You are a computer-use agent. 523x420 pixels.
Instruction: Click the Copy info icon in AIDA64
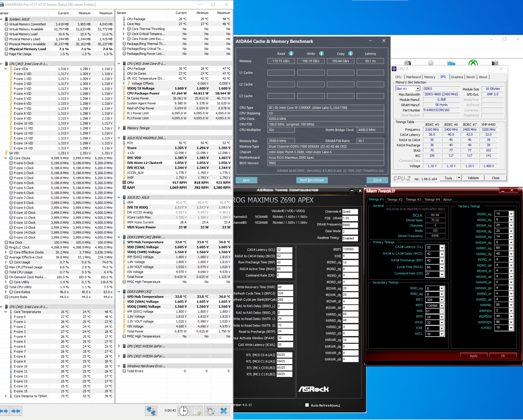[351, 53]
